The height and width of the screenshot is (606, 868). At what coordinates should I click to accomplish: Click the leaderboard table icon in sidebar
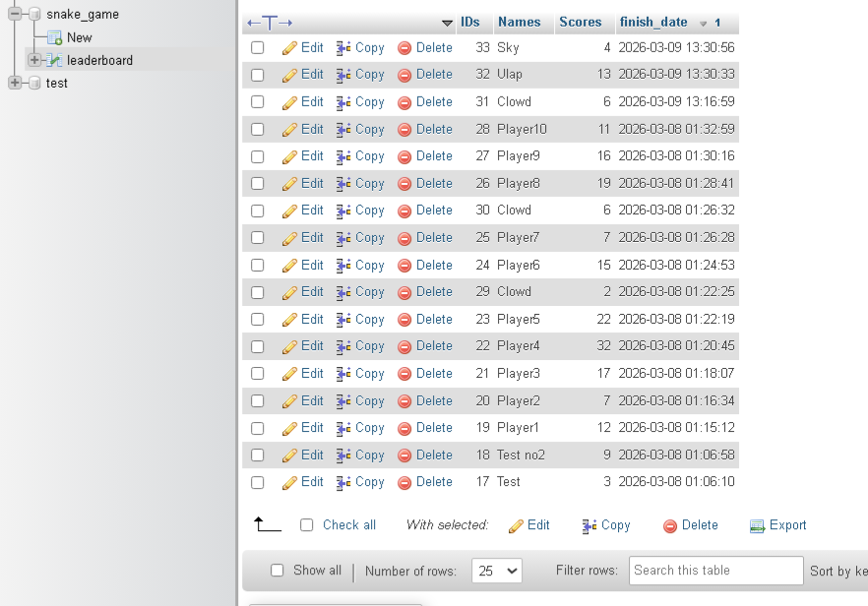point(54,60)
